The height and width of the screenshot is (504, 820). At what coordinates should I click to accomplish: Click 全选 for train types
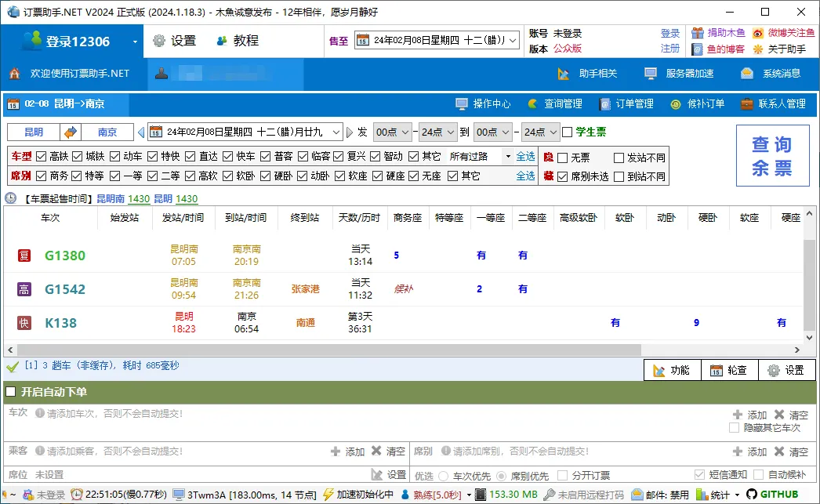point(525,156)
